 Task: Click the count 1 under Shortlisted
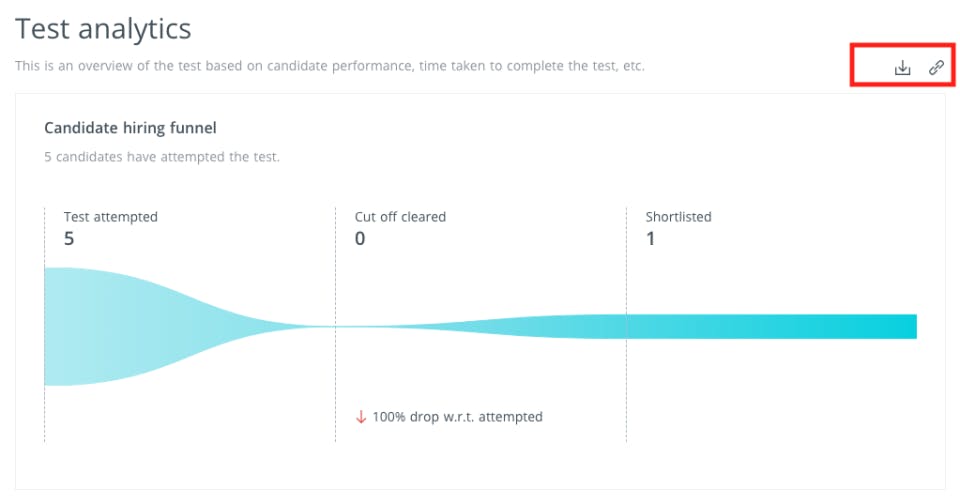(650, 239)
